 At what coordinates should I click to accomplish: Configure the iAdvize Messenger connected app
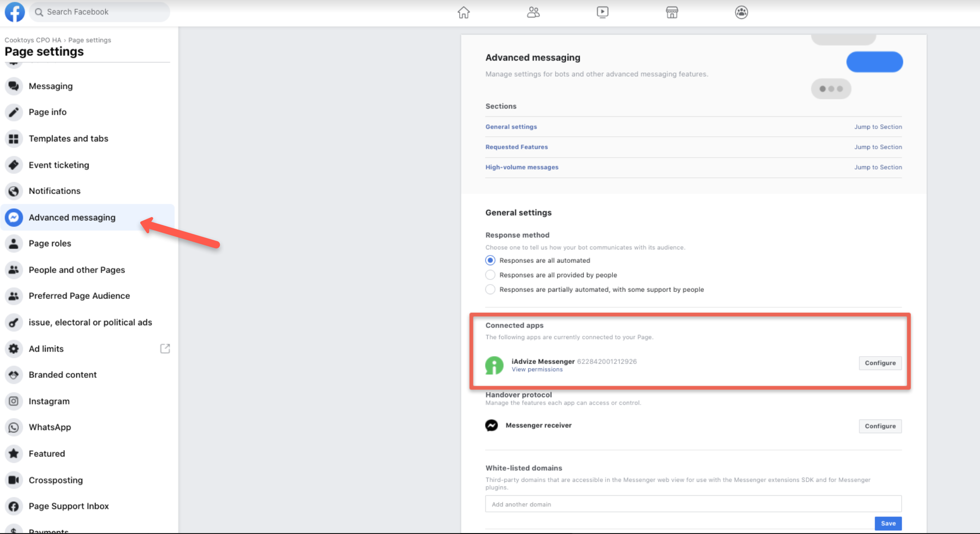coord(880,363)
